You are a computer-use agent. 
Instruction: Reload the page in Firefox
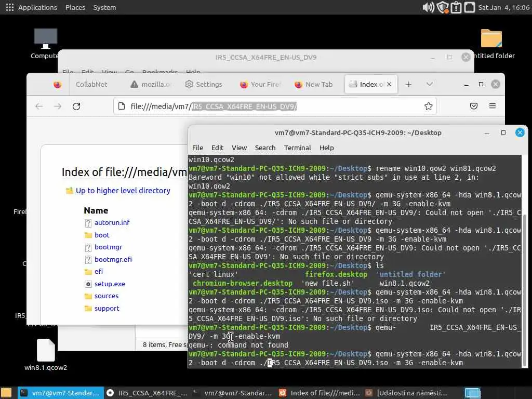pyautogui.click(x=76, y=106)
